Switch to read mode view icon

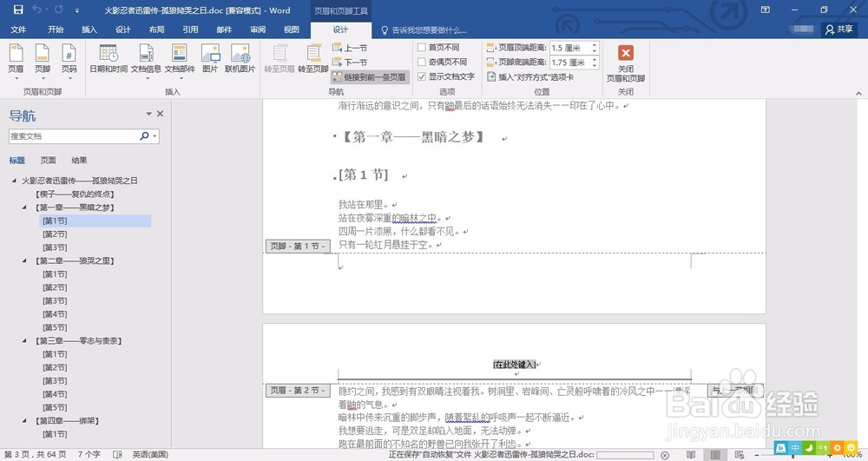[x=691, y=455]
